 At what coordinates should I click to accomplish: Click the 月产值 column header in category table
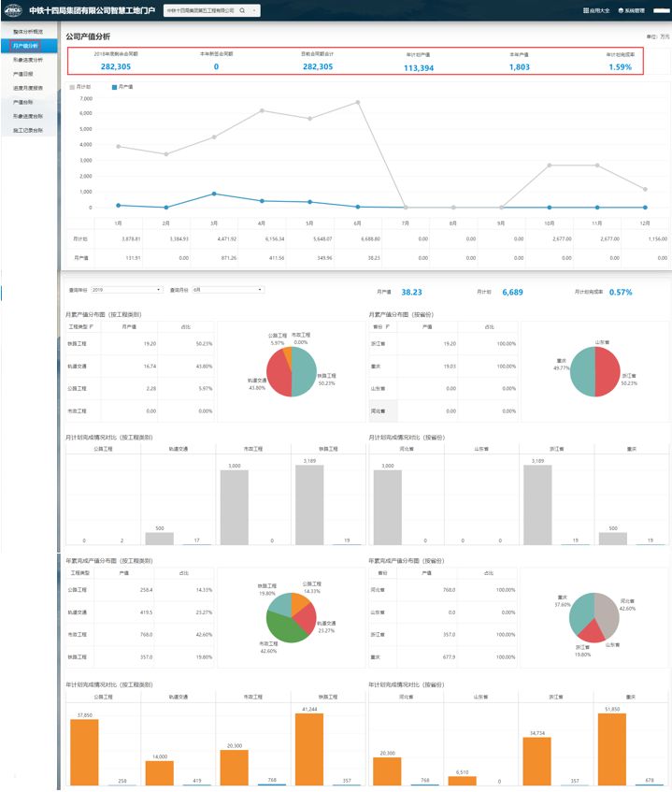(x=129, y=327)
